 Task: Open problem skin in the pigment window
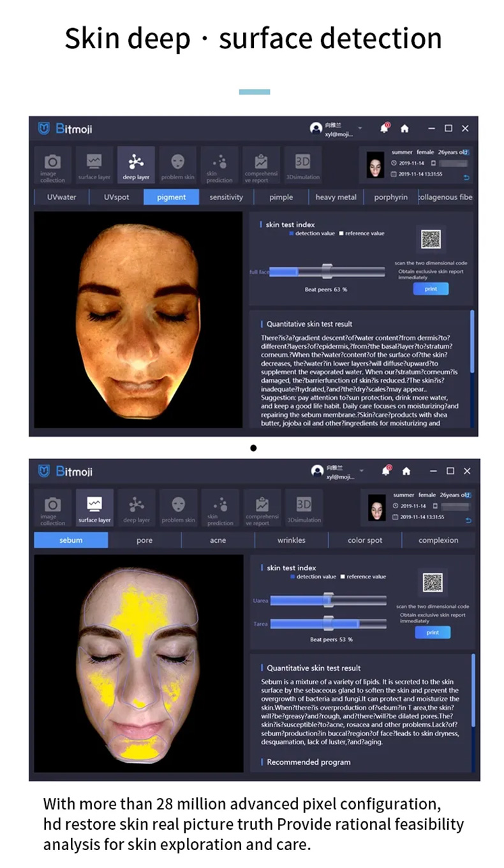[178, 166]
